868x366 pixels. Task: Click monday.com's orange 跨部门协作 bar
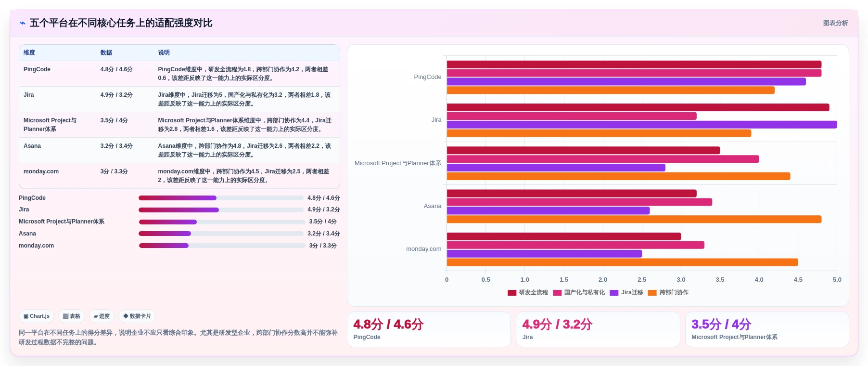click(623, 262)
